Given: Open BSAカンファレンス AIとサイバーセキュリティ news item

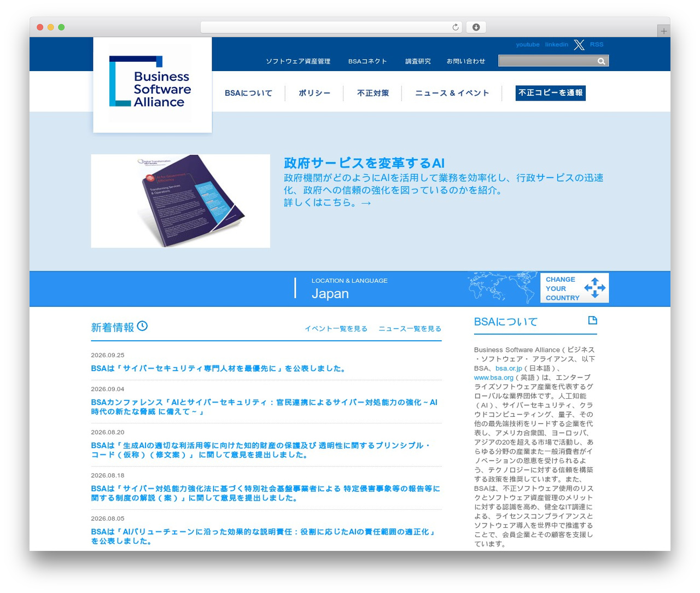Looking at the screenshot, I should [x=264, y=407].
